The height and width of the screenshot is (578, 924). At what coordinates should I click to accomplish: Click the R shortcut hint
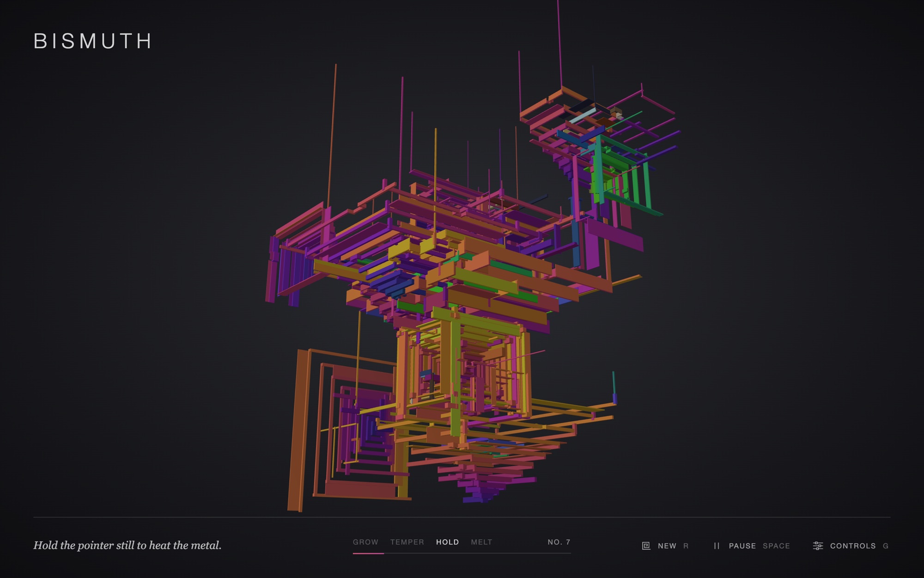pos(686,546)
